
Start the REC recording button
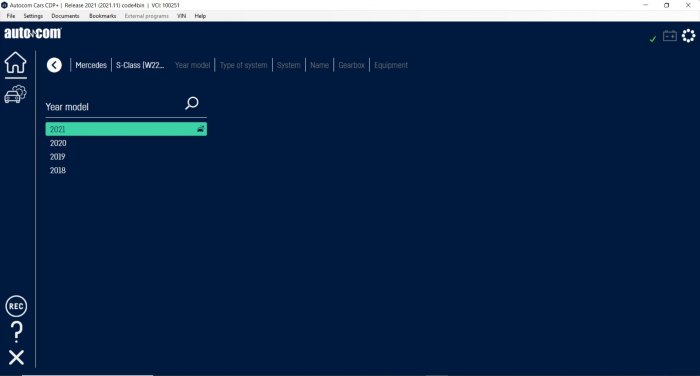[16, 306]
